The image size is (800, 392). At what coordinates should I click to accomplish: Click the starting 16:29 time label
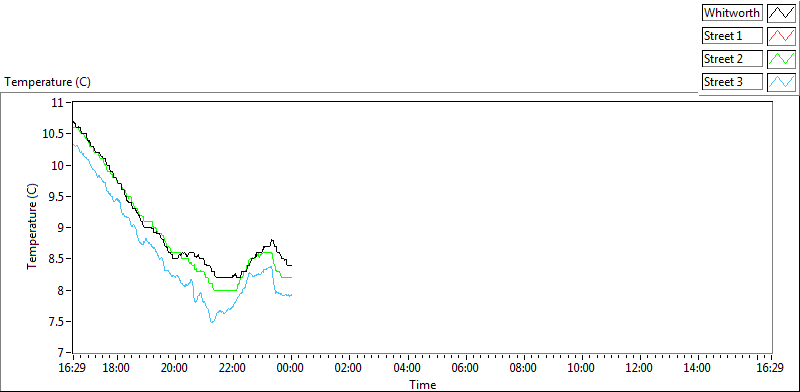coord(73,368)
